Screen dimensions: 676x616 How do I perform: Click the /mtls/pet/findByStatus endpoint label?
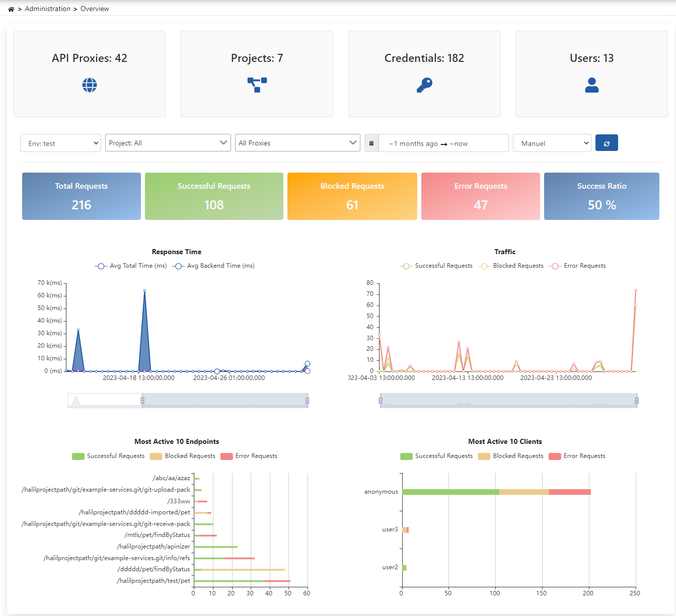click(x=158, y=535)
